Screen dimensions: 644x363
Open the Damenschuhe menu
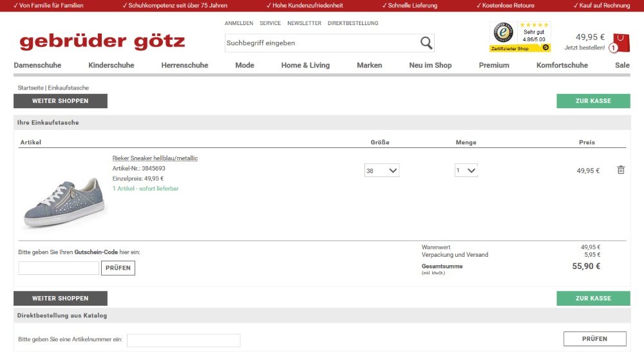[37, 65]
